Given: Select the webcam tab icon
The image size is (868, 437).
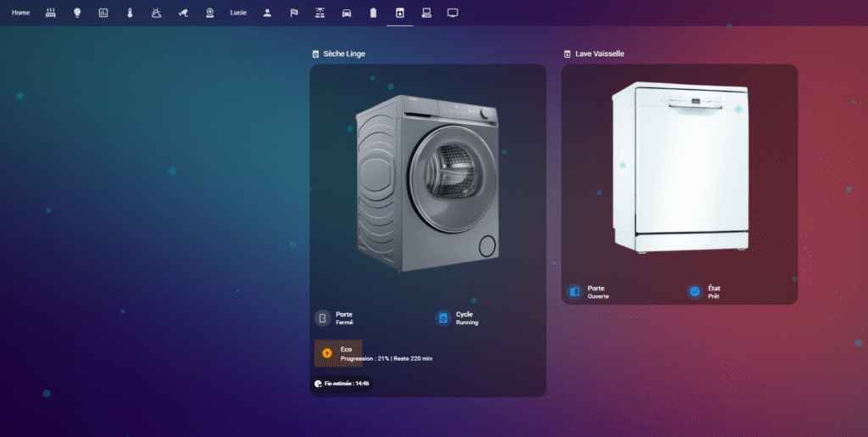Looking at the screenshot, I should tap(209, 13).
